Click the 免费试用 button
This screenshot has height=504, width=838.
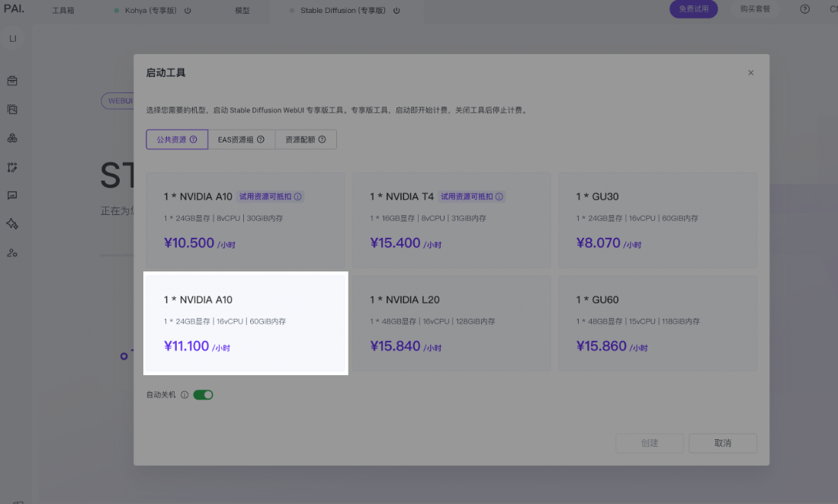click(694, 9)
